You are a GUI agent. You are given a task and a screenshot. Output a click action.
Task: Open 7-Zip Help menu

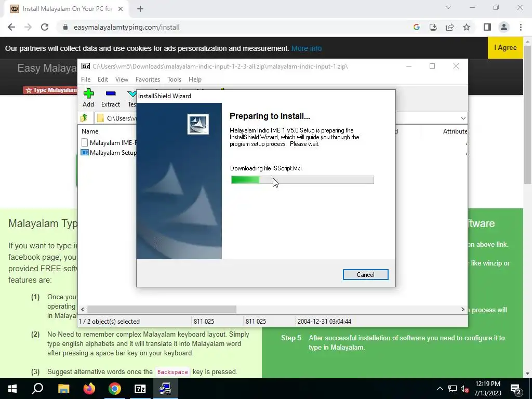point(195,79)
